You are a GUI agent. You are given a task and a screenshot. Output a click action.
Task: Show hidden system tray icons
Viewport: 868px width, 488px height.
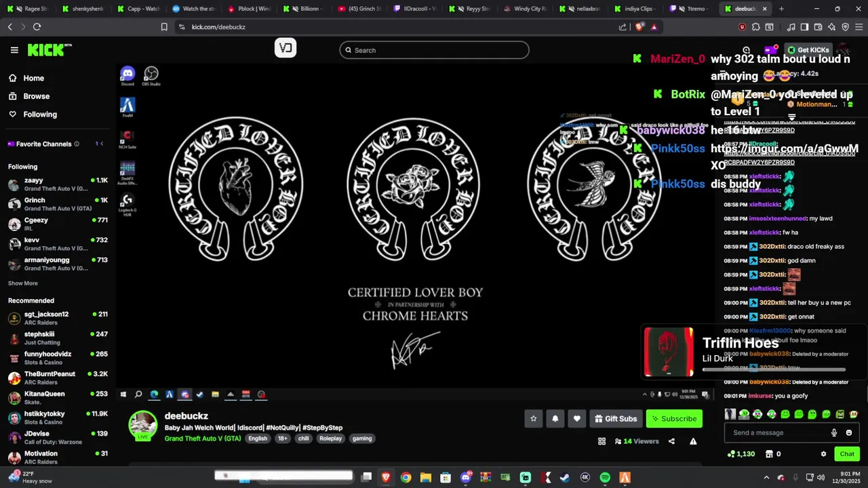[x=766, y=478]
